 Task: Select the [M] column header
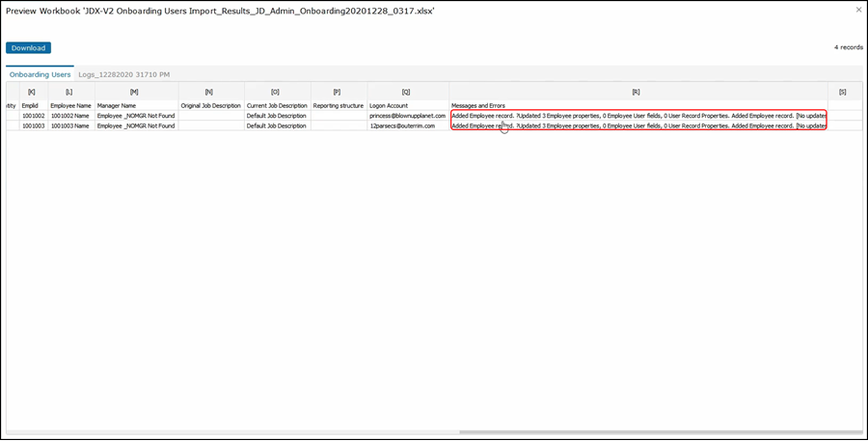[x=135, y=91]
